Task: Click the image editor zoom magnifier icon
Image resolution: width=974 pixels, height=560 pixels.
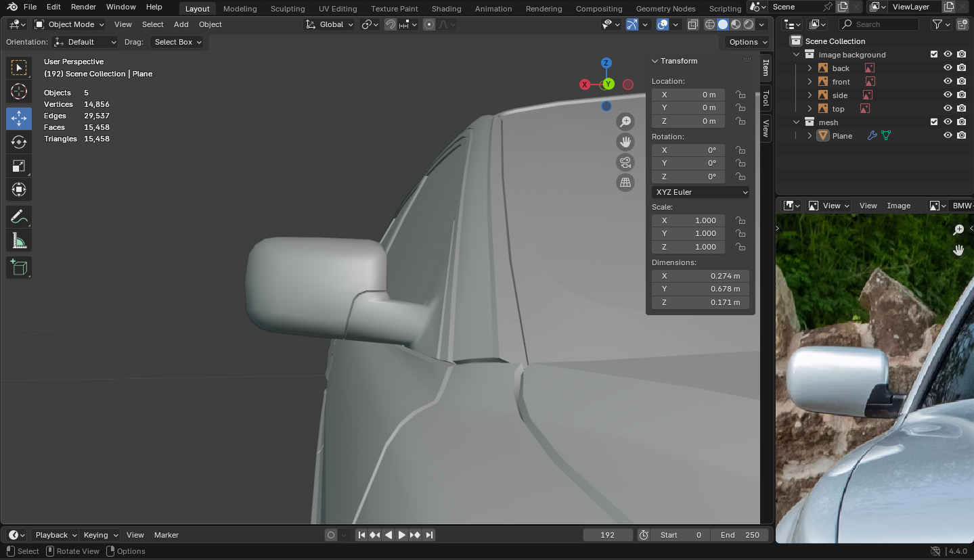Action: pyautogui.click(x=958, y=230)
